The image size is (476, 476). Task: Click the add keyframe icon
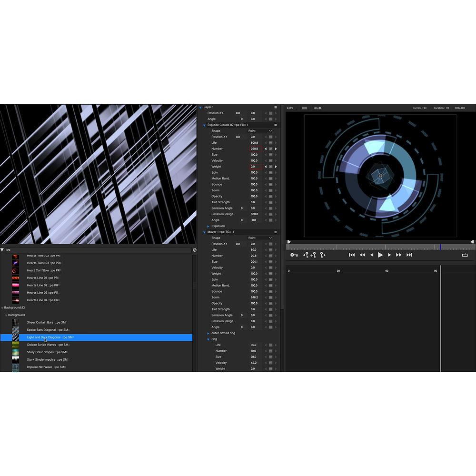point(313,255)
